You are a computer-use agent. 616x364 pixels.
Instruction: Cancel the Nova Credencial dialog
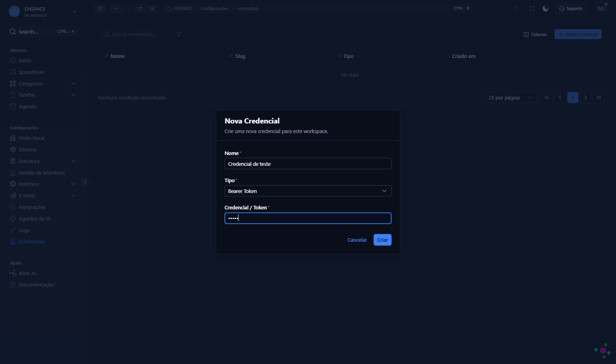coord(357,240)
